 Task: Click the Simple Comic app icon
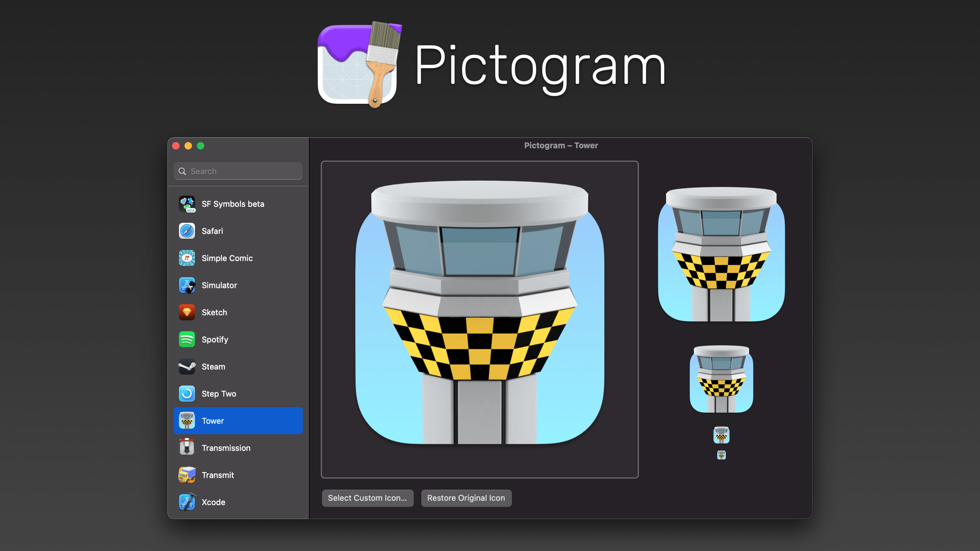(187, 258)
